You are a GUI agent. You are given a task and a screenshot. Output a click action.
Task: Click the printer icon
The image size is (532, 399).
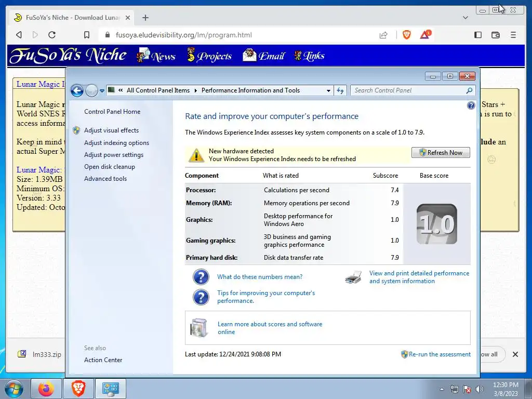click(x=353, y=277)
